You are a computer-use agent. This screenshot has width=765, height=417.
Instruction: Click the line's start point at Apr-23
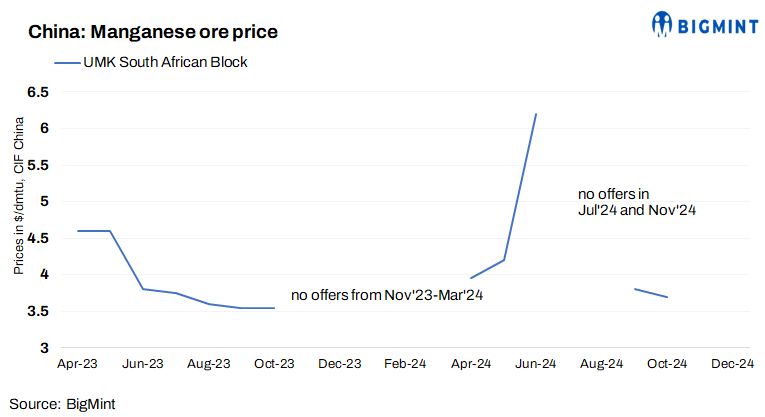(78, 231)
